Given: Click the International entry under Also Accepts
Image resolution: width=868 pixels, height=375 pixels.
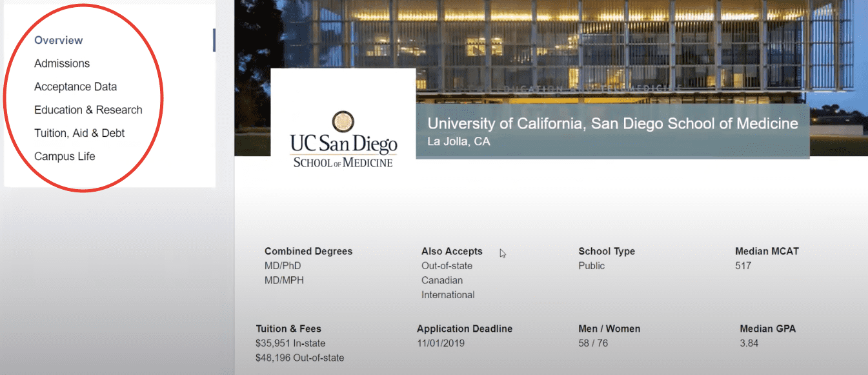Looking at the screenshot, I should coord(448,294).
